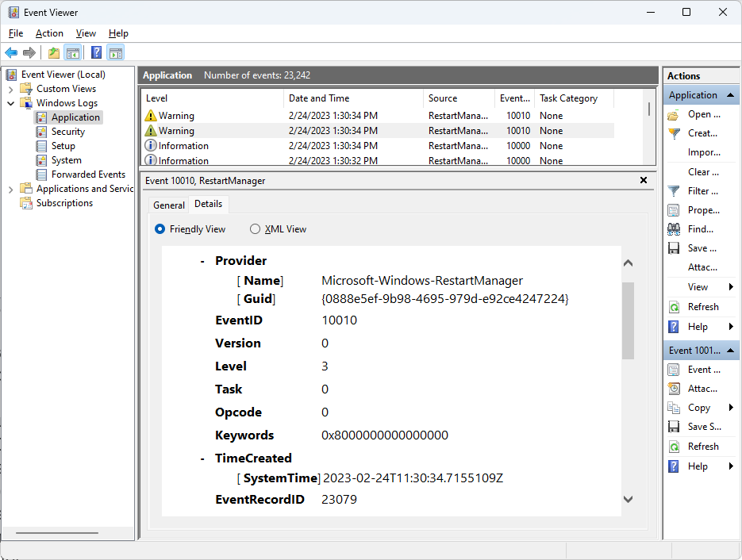Sort events by the Source column header
742x560 pixels.
click(459, 98)
